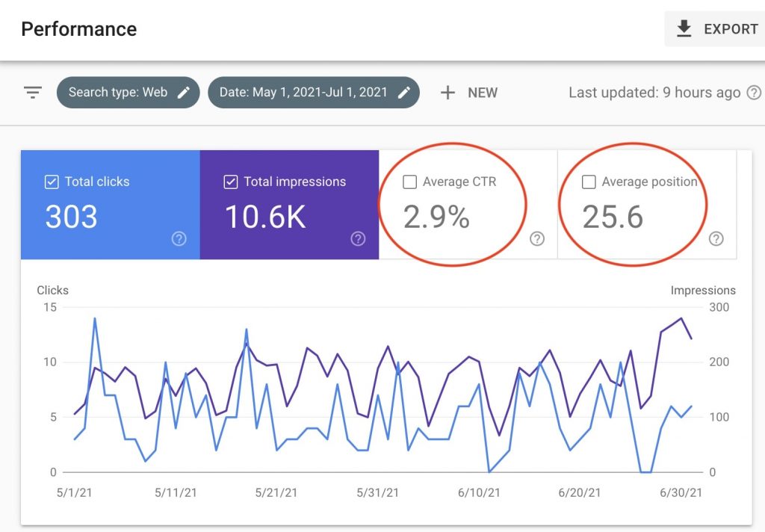Screen dimensions: 765x532
Task: Enable the Average position checkbox
Action: pos(589,182)
